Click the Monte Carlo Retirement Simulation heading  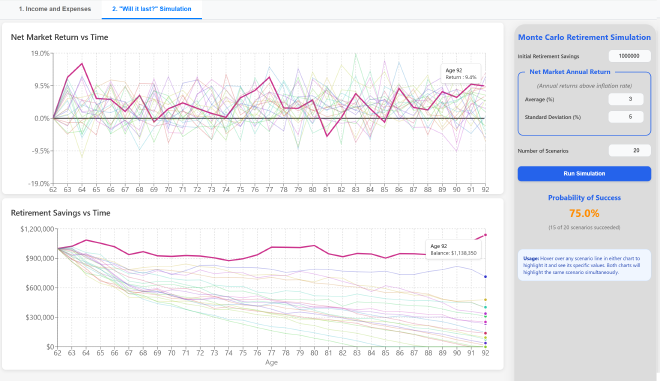point(584,37)
